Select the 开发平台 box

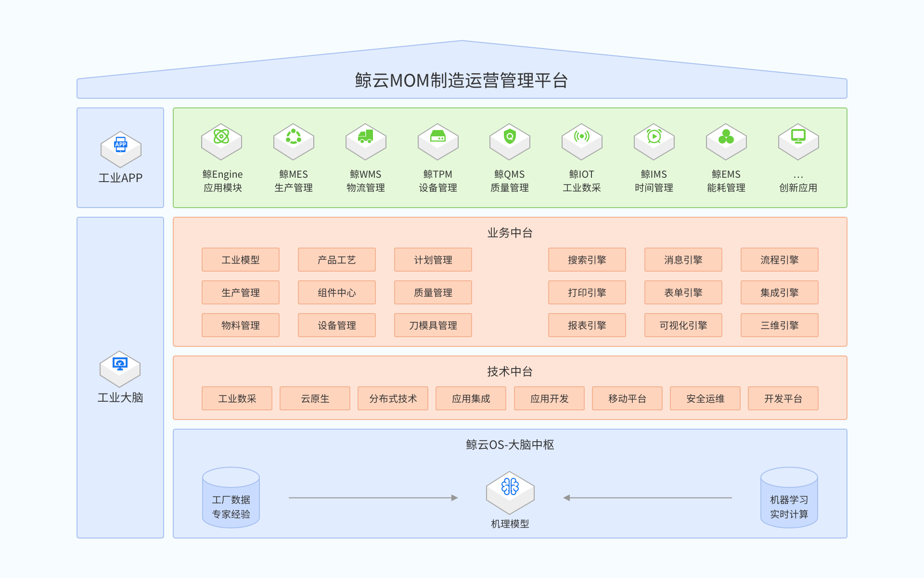click(783, 398)
